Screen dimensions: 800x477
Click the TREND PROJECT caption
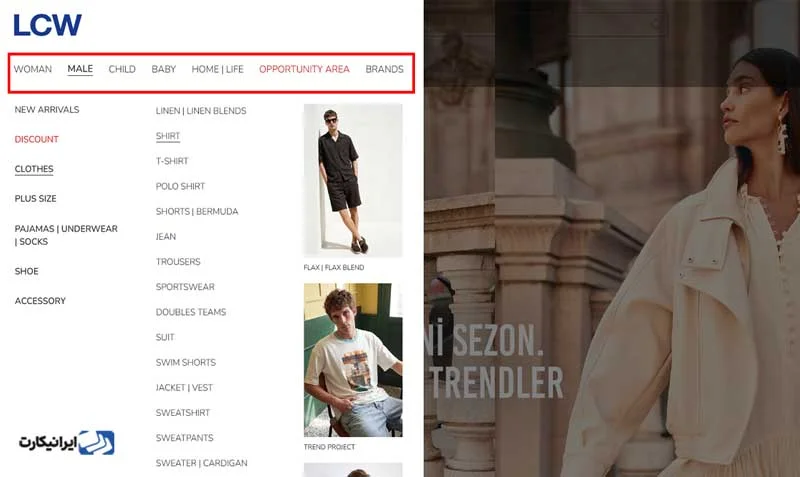pyautogui.click(x=329, y=447)
